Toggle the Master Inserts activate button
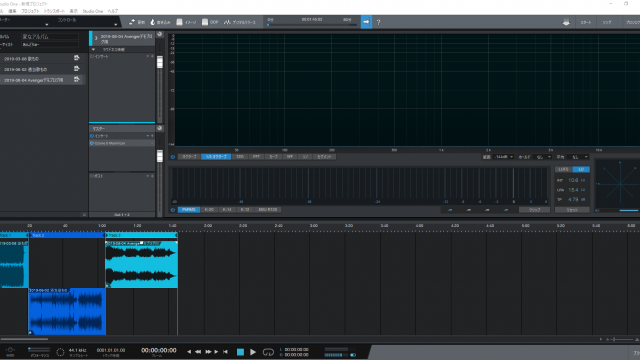640x360 pixels. 92,136
